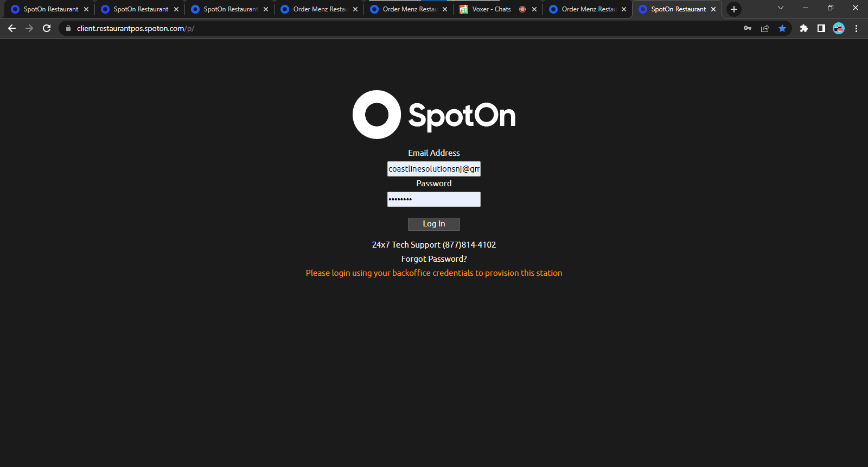Click the browser back arrow
Image resolution: width=868 pixels, height=467 pixels.
pyautogui.click(x=12, y=28)
